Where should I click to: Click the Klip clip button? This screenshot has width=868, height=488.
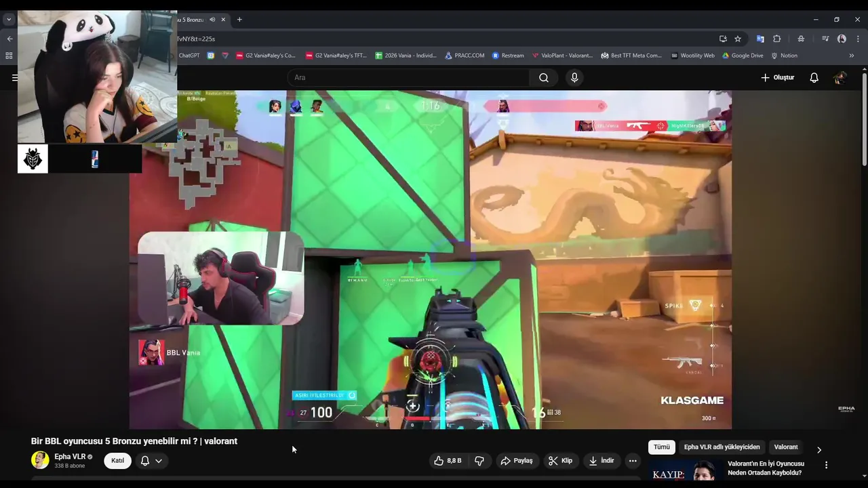coord(560,461)
